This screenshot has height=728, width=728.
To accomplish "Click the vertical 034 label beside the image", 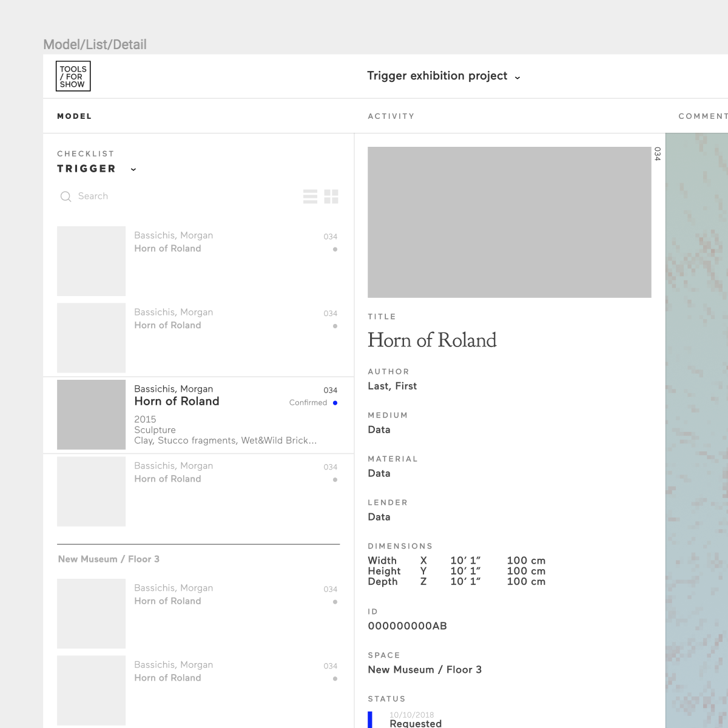I will pos(657,154).
